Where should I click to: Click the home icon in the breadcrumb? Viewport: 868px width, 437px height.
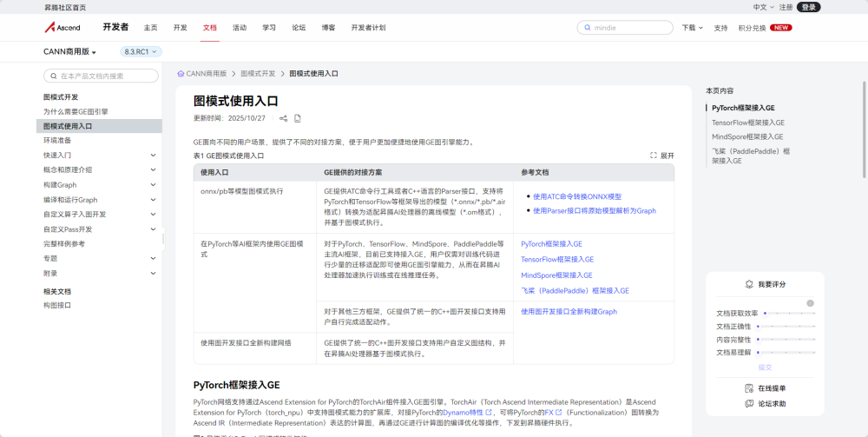click(181, 74)
